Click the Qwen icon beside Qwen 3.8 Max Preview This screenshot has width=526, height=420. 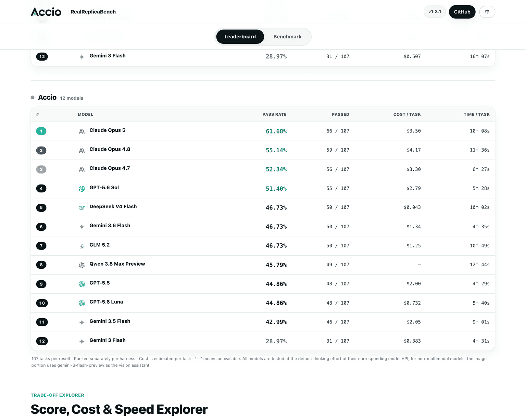82,265
